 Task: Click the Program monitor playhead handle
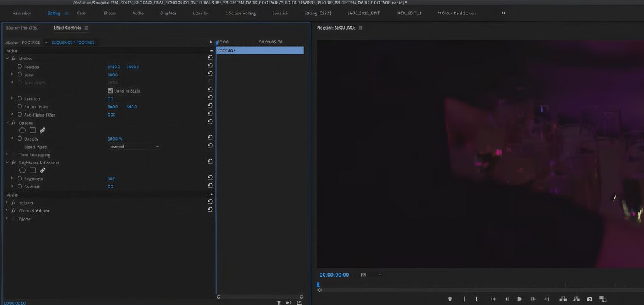(319, 285)
